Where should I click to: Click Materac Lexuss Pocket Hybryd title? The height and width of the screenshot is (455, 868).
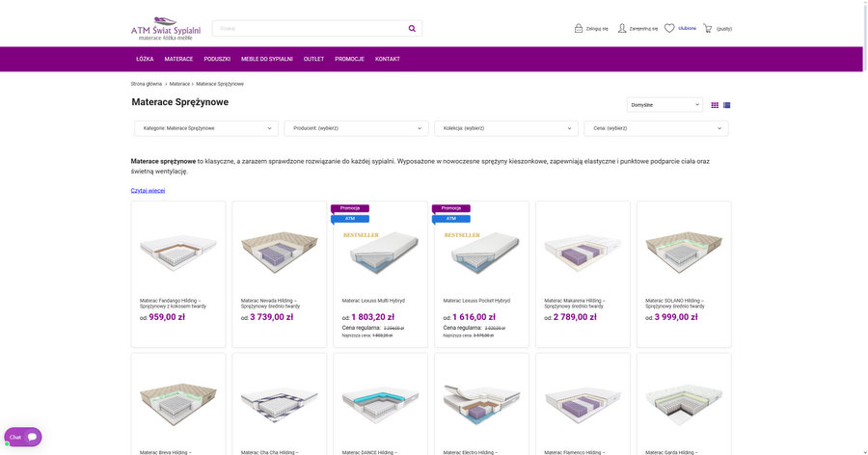click(x=476, y=301)
